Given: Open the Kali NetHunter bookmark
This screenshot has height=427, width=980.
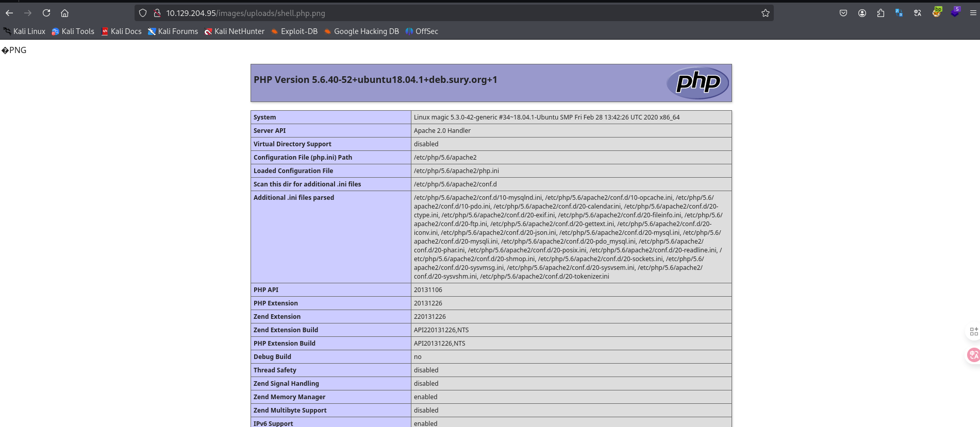Looking at the screenshot, I should click(x=235, y=31).
